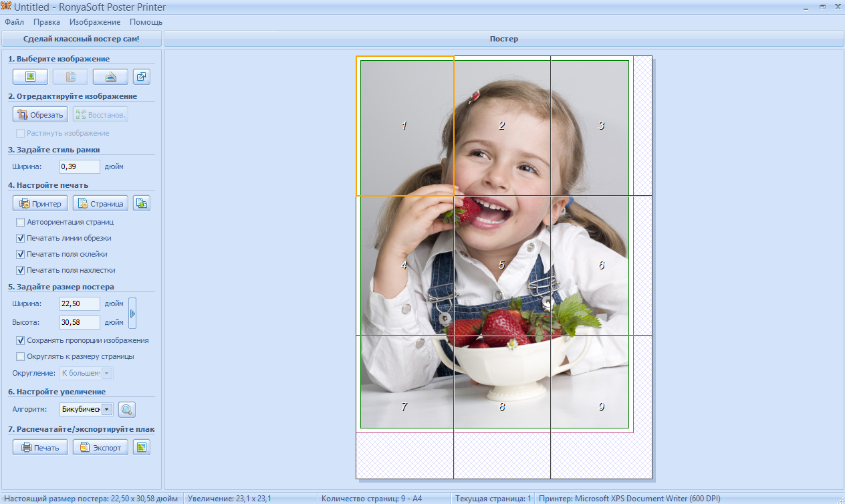Image resolution: width=845 pixels, height=504 pixels.
Task: Click the image export icon beside Экспорт
Action: coord(142,447)
